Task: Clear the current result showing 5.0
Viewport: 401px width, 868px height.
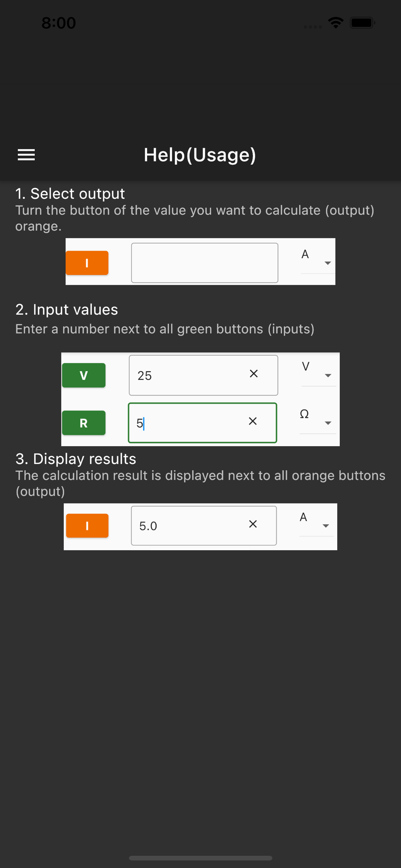Action: 253,524
